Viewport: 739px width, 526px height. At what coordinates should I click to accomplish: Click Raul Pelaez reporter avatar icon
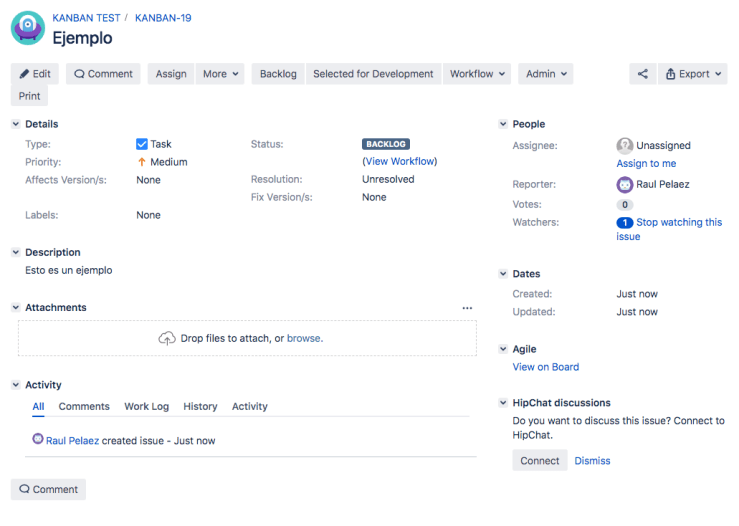pyautogui.click(x=625, y=184)
